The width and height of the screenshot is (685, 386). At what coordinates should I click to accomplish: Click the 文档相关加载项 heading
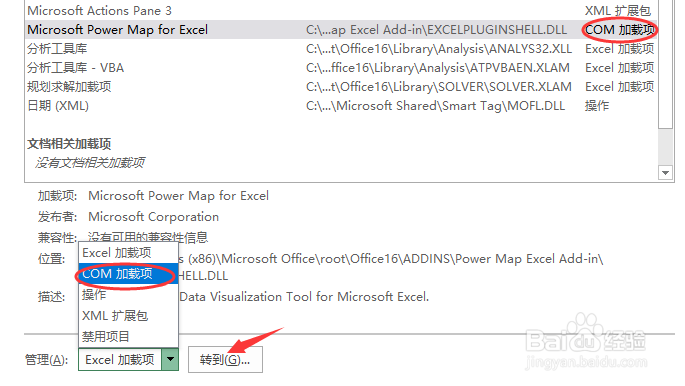click(69, 144)
